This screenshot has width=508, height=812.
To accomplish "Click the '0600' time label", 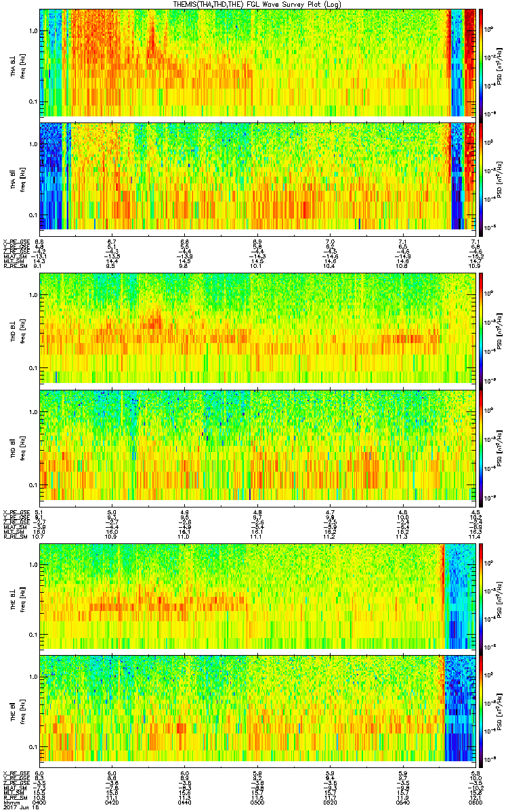I will tap(475, 801).
